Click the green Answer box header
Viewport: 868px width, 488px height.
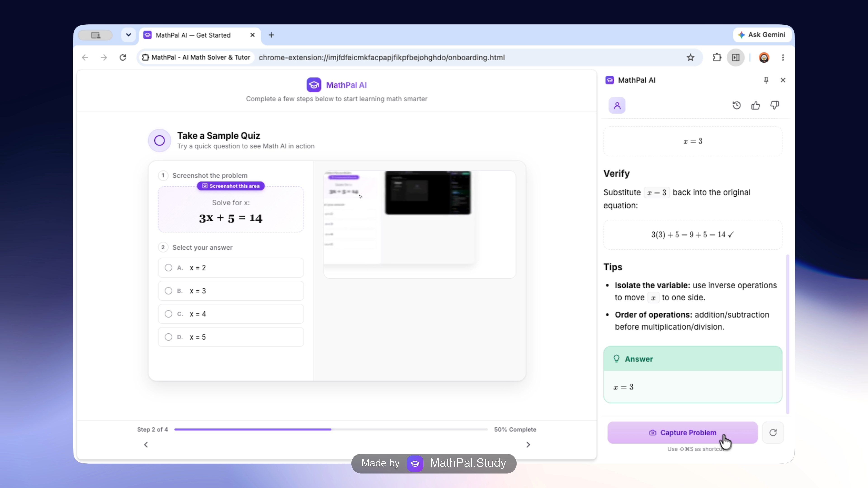692,359
